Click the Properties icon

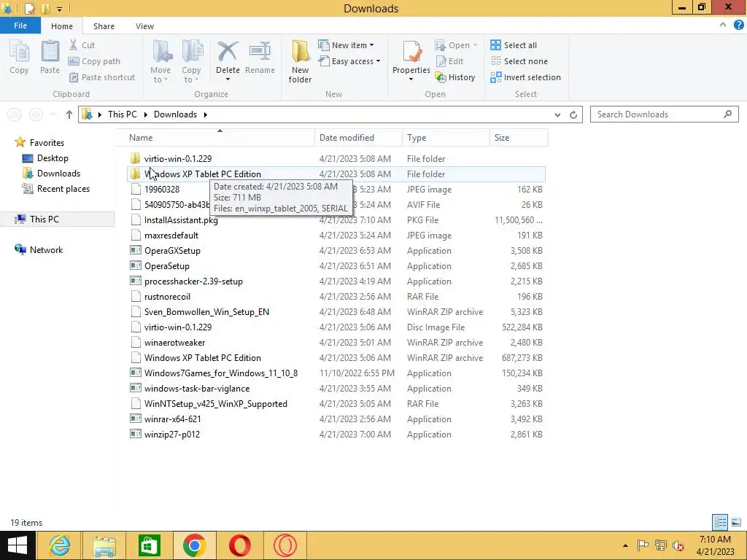click(411, 52)
